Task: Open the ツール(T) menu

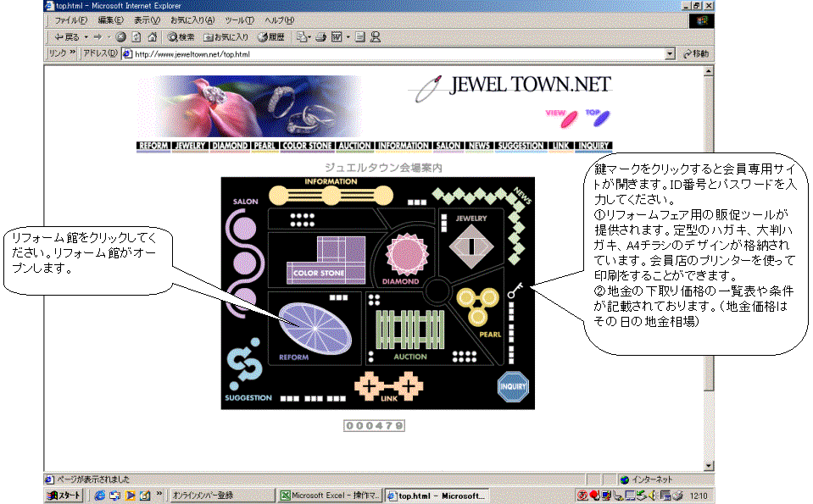Action: click(x=239, y=20)
